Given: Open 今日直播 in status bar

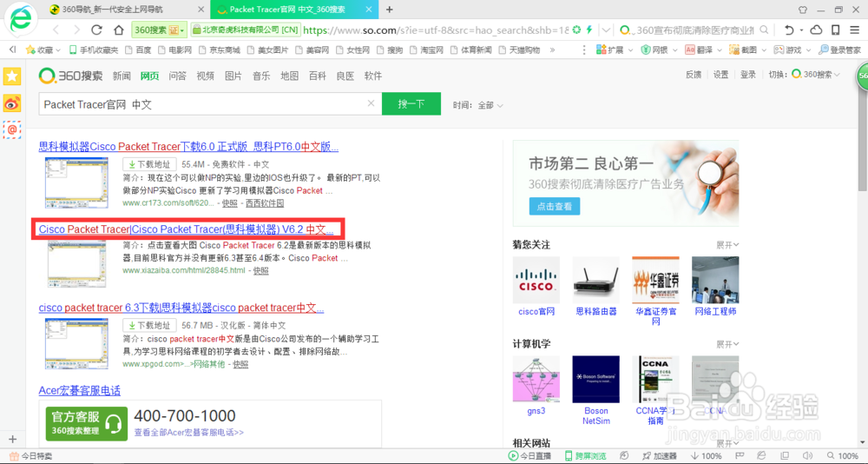Looking at the screenshot, I should click(529, 455).
